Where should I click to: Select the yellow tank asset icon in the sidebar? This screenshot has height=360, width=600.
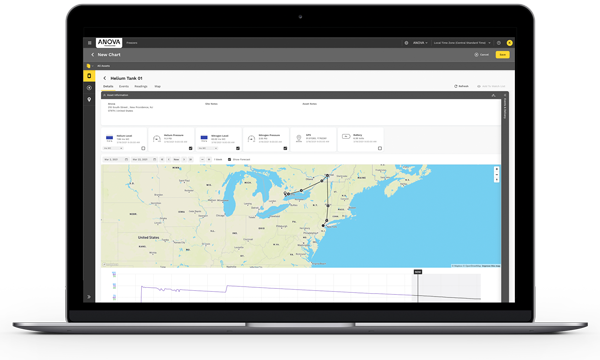[x=89, y=76]
